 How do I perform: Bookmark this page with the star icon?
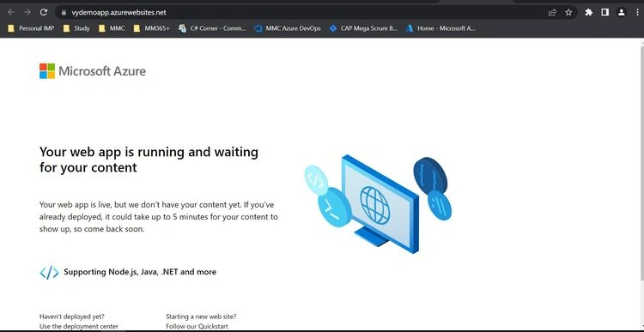568,12
